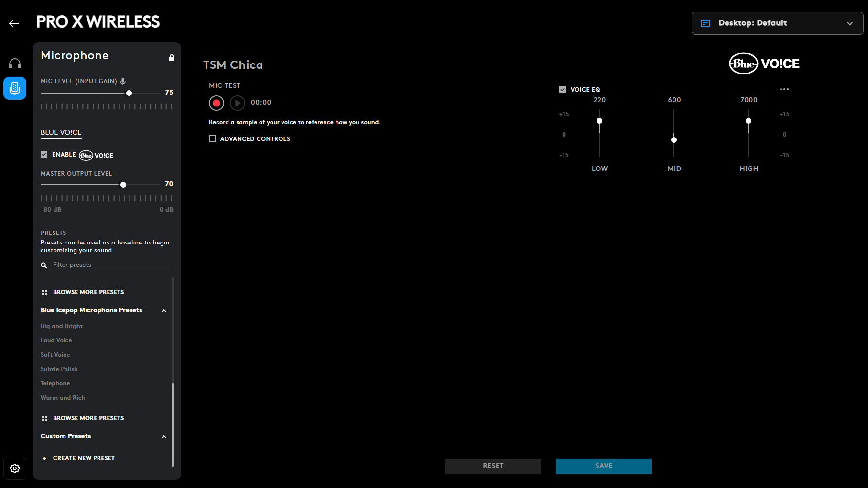This screenshot has height=488, width=868.
Task: Play back the recorded mic sample
Action: tap(238, 103)
